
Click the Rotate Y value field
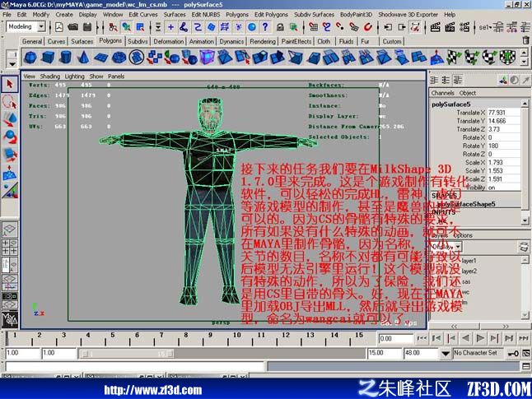[x=503, y=146]
